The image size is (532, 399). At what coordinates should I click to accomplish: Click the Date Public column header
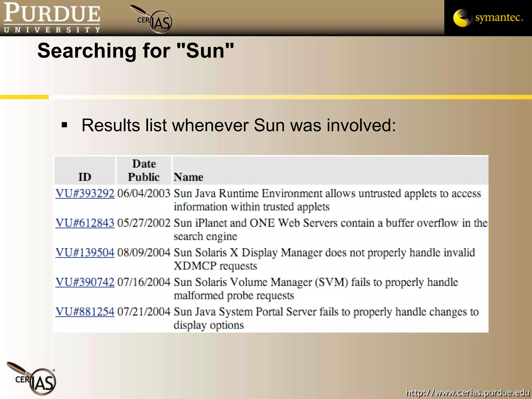(144, 170)
